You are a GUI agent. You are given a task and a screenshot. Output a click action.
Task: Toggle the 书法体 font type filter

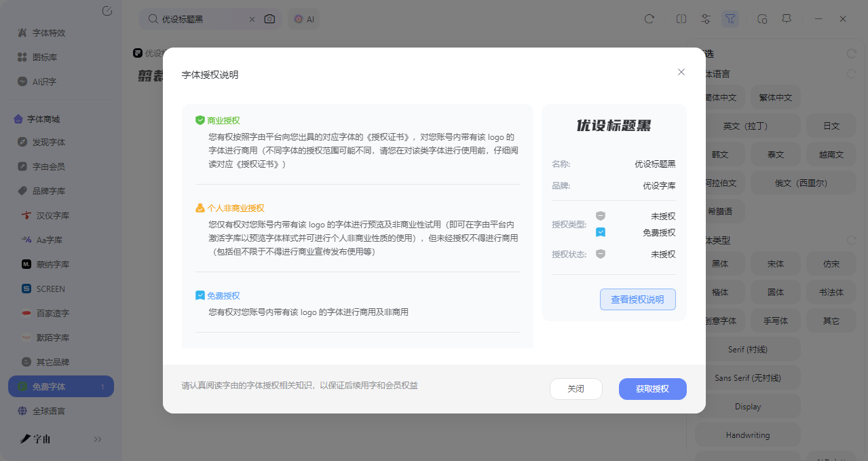click(831, 293)
